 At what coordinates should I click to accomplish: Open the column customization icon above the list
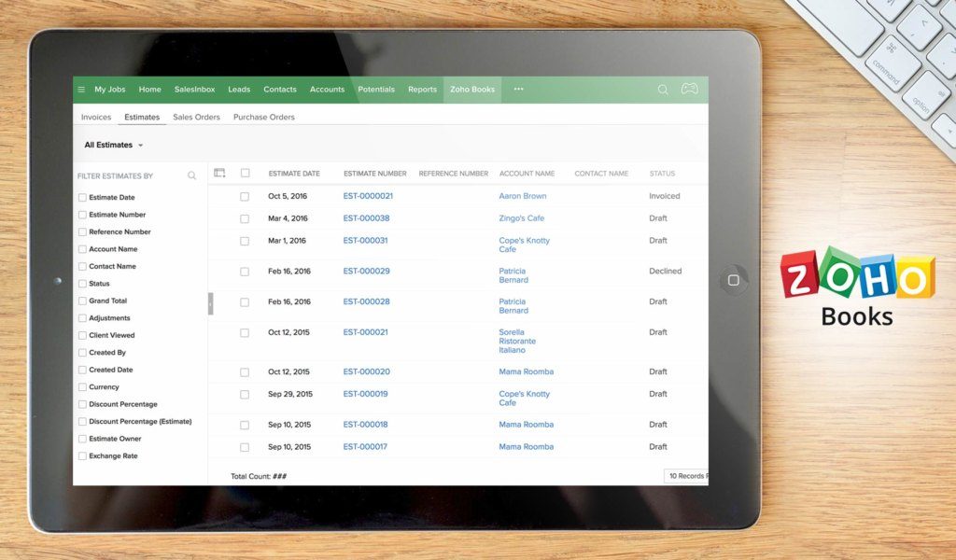[x=219, y=173]
